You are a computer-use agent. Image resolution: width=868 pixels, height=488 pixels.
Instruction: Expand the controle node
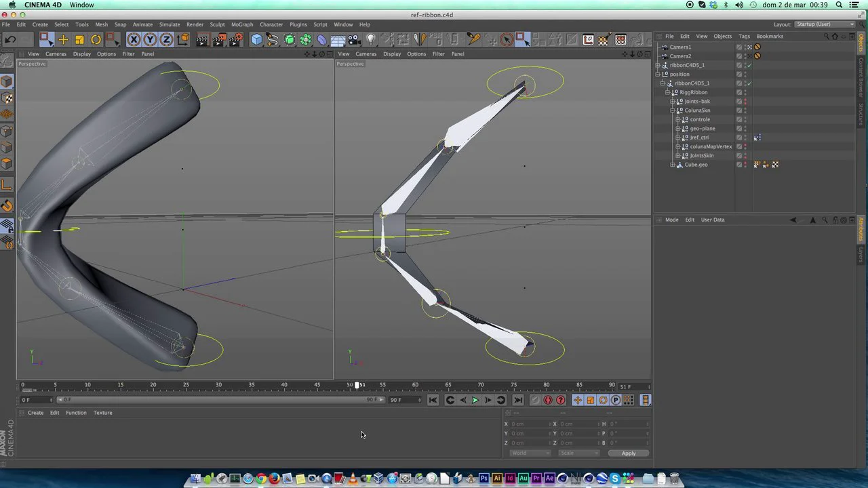677,119
